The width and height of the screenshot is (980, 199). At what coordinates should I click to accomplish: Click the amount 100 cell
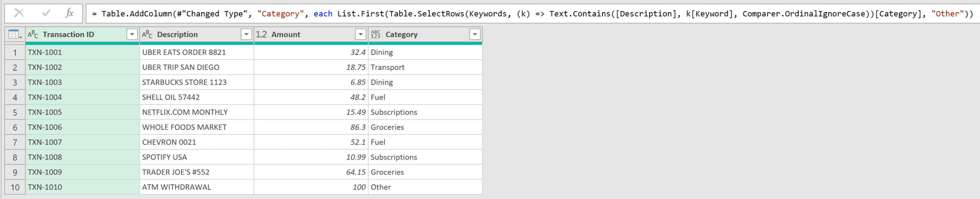tap(311, 187)
